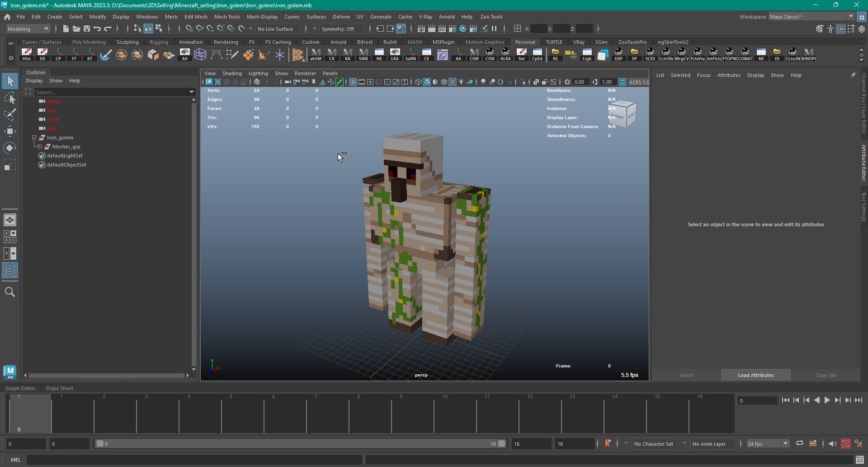This screenshot has height=467, width=868.
Task: Click the MEL script language button
Action: pyautogui.click(x=15, y=460)
